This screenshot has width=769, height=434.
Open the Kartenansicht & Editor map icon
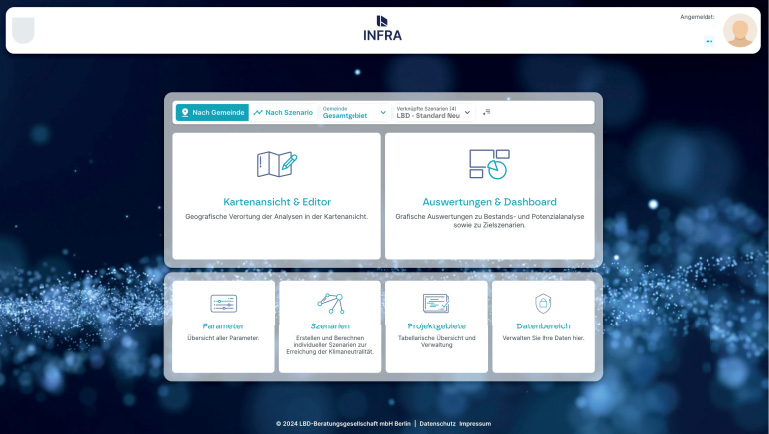tap(276, 164)
